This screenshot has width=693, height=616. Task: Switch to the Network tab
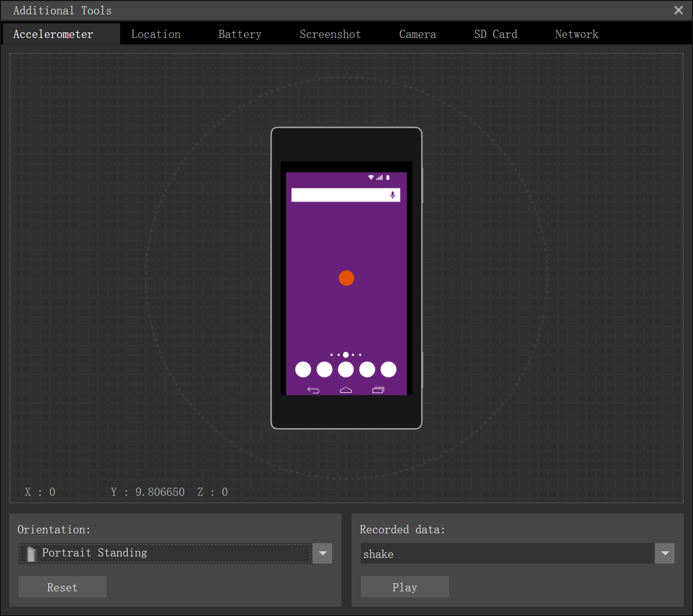pyautogui.click(x=576, y=34)
